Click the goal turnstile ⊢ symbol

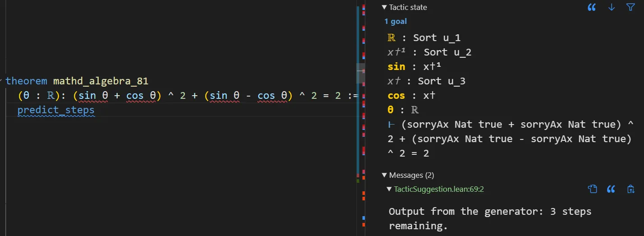coord(391,125)
